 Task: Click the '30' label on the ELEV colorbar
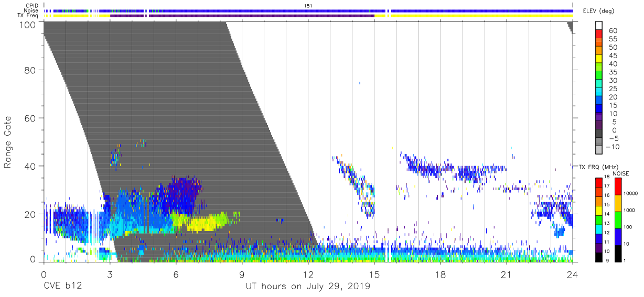click(613, 80)
